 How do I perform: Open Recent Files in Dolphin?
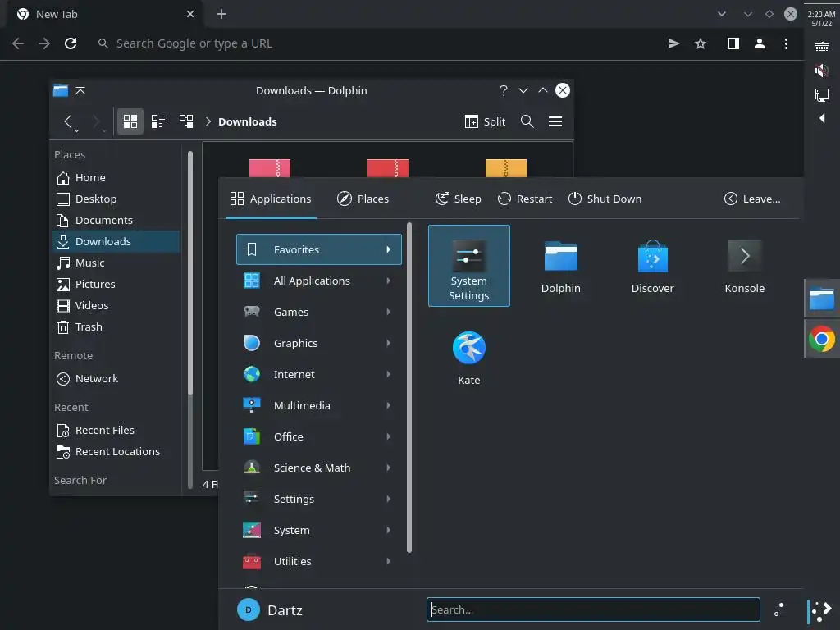tap(116, 430)
